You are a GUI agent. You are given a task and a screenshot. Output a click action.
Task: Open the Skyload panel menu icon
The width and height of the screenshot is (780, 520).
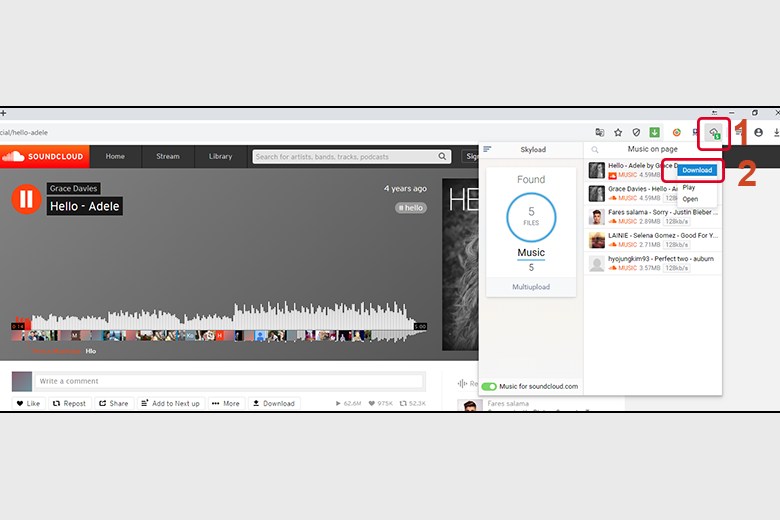coord(487,149)
